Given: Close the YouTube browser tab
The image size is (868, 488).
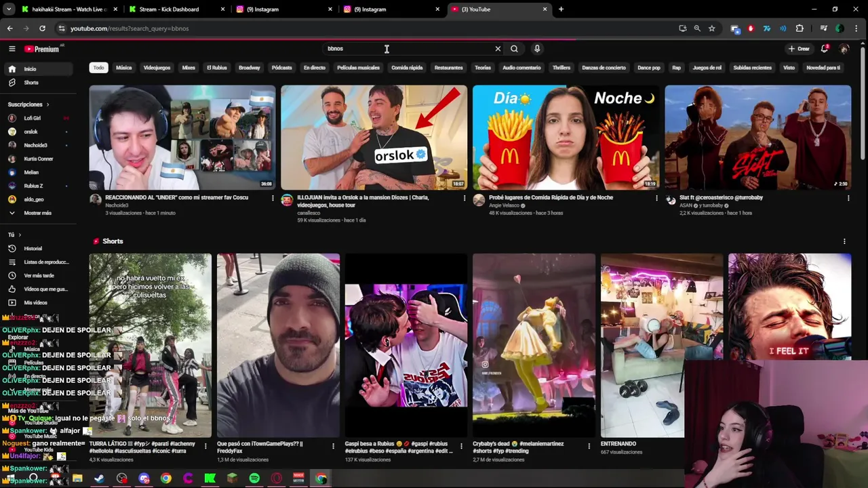Looking at the screenshot, I should point(545,9).
